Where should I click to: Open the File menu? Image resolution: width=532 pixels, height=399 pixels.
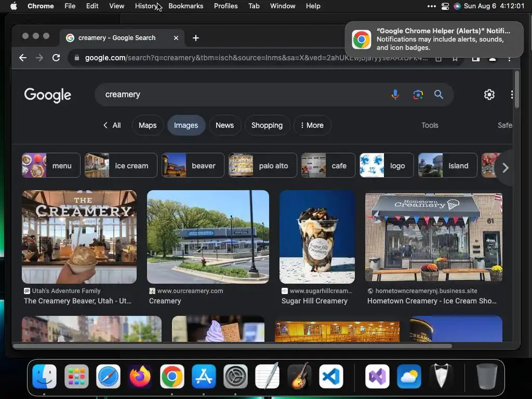pos(70,6)
